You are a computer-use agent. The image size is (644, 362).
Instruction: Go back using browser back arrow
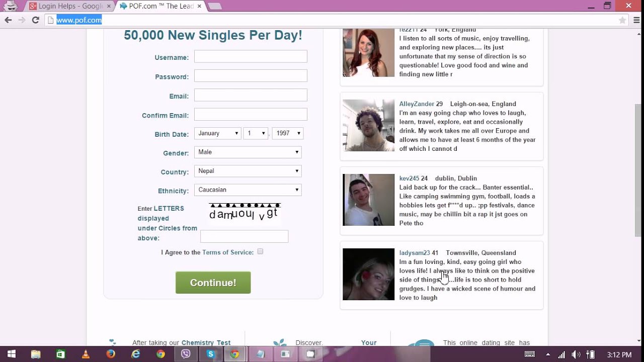point(8,20)
